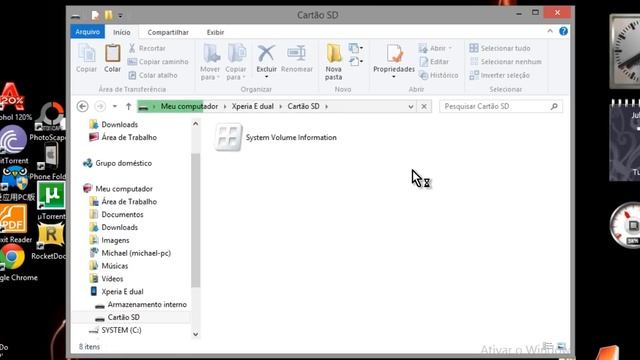This screenshot has height=360, width=640.
Task: Click Copiar caminho in ribbon
Action: click(158, 62)
